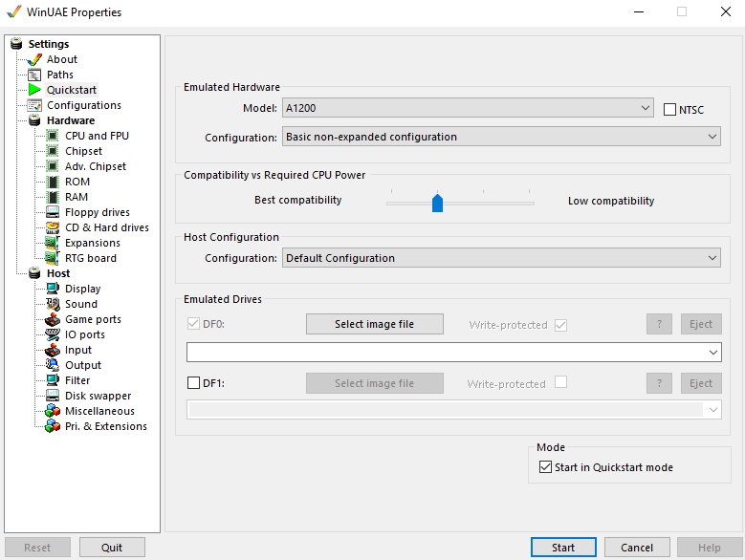745x560 pixels.
Task: Expand the Emulated Hardware Configuration dropdown
Action: click(x=501, y=138)
